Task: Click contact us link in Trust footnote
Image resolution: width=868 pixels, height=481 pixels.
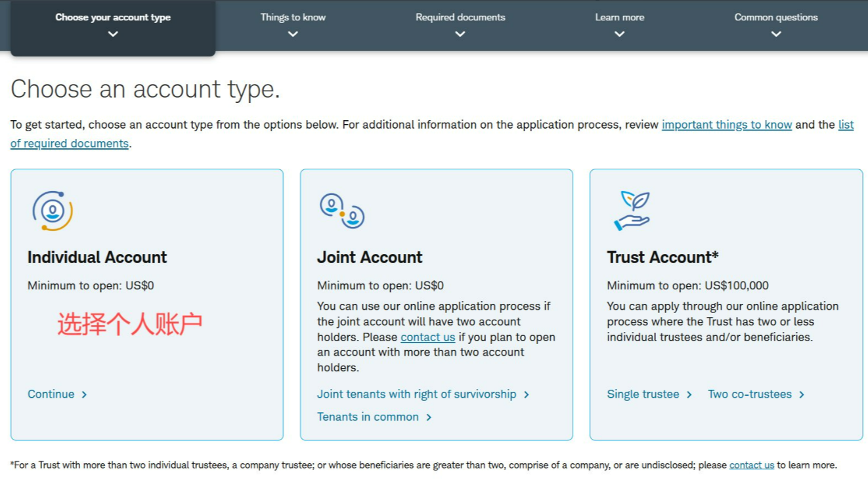Action: point(752,465)
